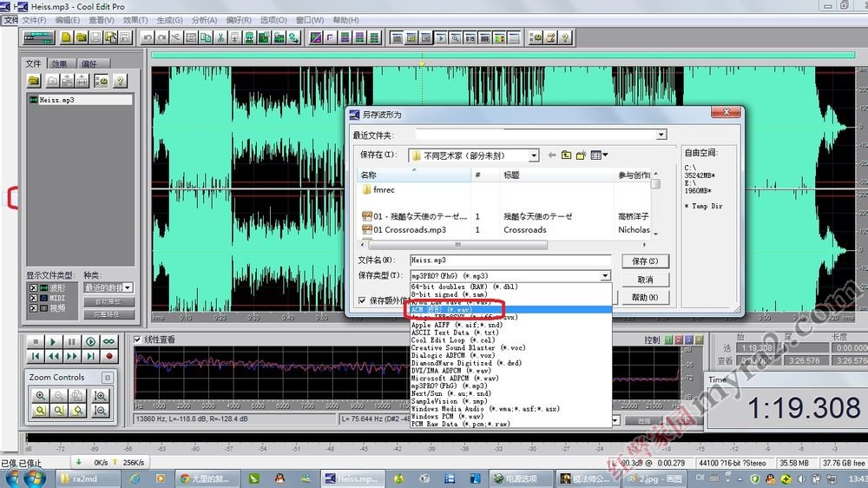Click Up One Level icon in save dialog

[566, 155]
